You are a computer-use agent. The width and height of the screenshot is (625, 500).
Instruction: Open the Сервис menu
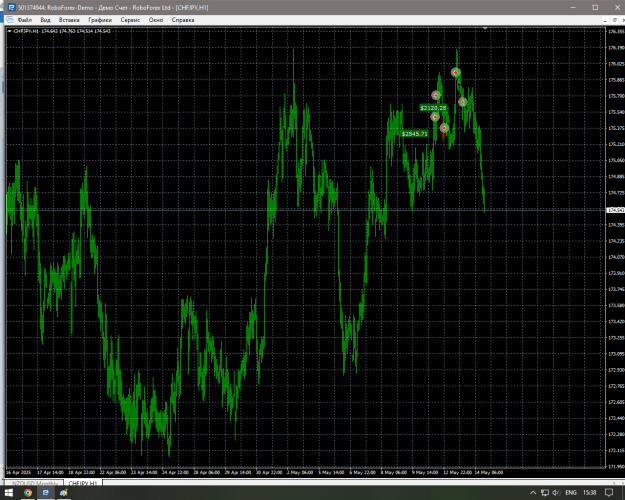click(x=130, y=20)
